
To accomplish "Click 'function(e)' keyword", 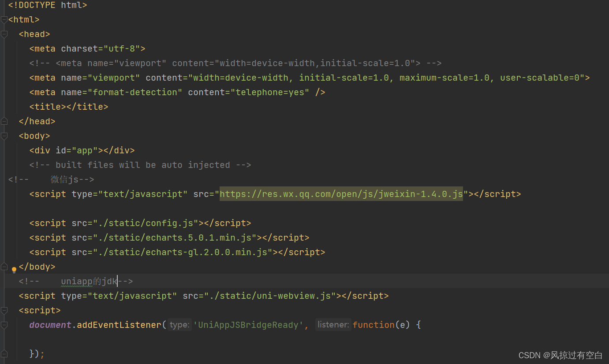I will click(381, 325).
